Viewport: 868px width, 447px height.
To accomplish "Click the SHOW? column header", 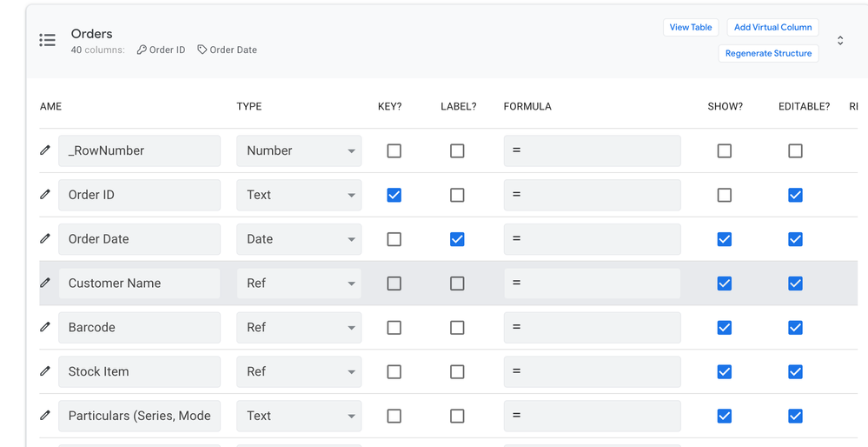I will tap(726, 106).
